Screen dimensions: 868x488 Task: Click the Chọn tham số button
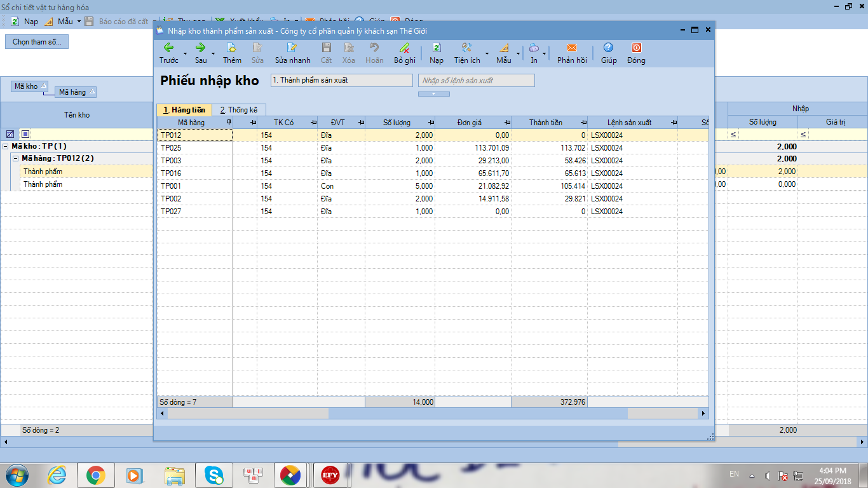[37, 42]
